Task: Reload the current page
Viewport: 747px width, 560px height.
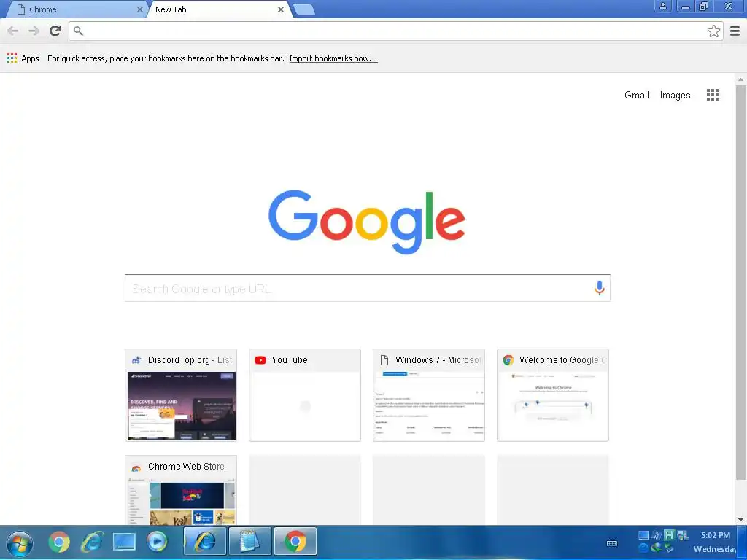Action: (55, 31)
